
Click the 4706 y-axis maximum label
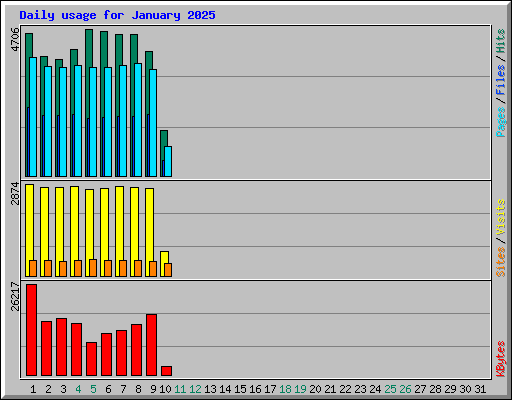click(x=15, y=39)
